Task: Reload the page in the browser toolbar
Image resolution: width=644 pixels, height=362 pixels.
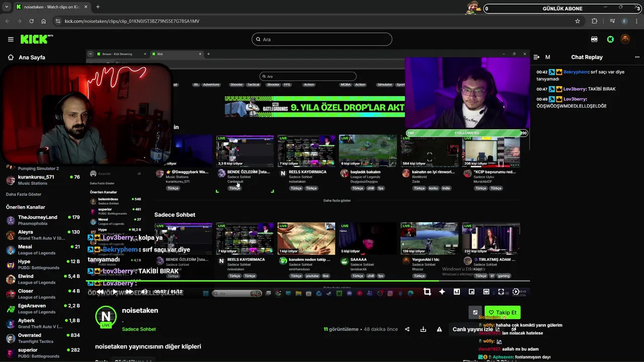Action: point(31,21)
